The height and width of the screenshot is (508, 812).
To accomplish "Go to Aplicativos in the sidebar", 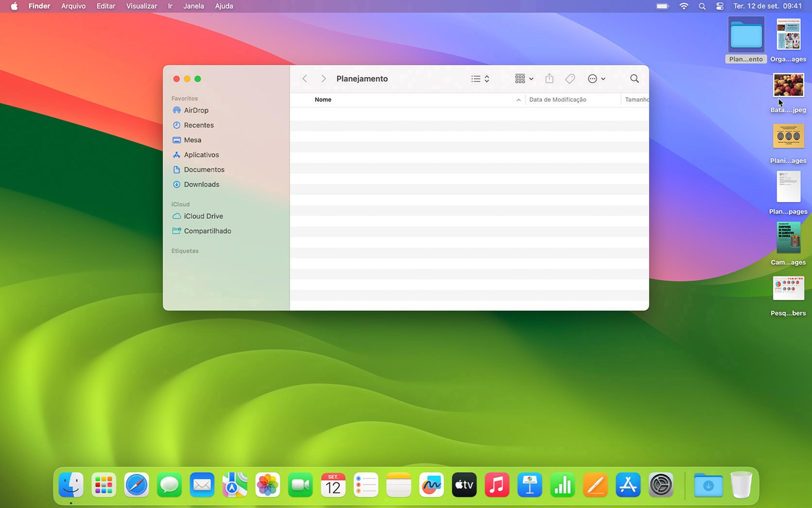I will (x=196, y=155).
